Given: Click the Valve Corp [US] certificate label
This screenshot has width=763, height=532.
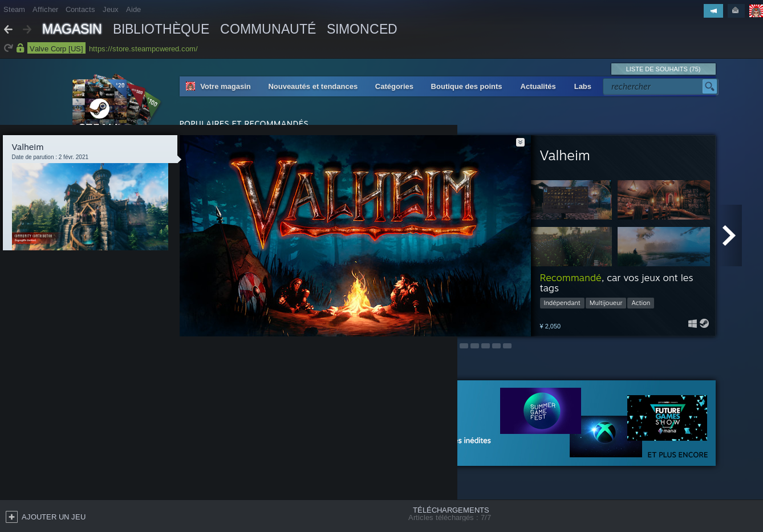Looking at the screenshot, I should (56, 48).
